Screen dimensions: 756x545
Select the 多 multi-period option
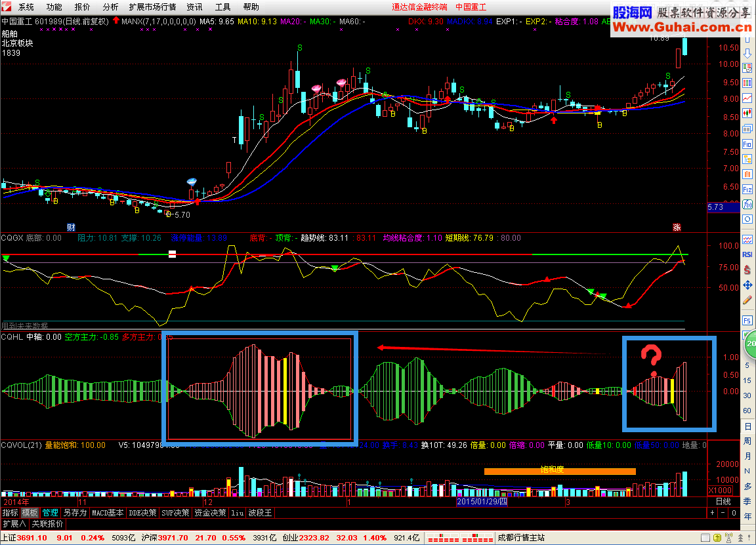[x=747, y=486]
